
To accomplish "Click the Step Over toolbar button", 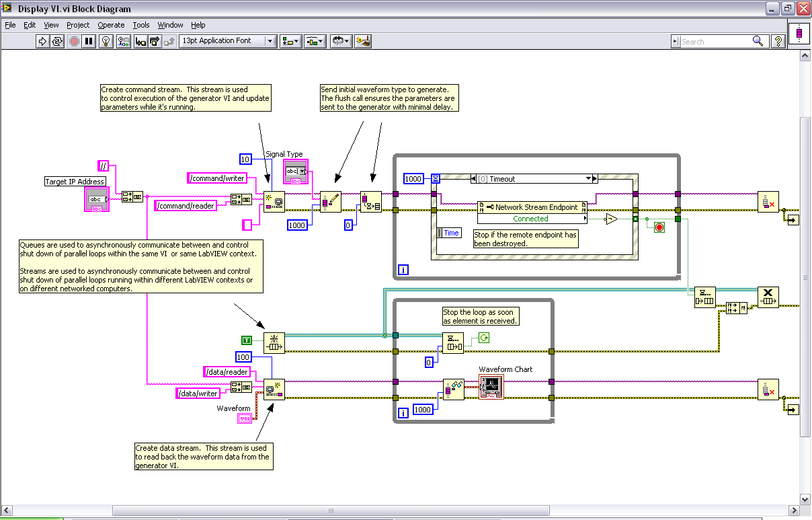I will click(x=155, y=41).
